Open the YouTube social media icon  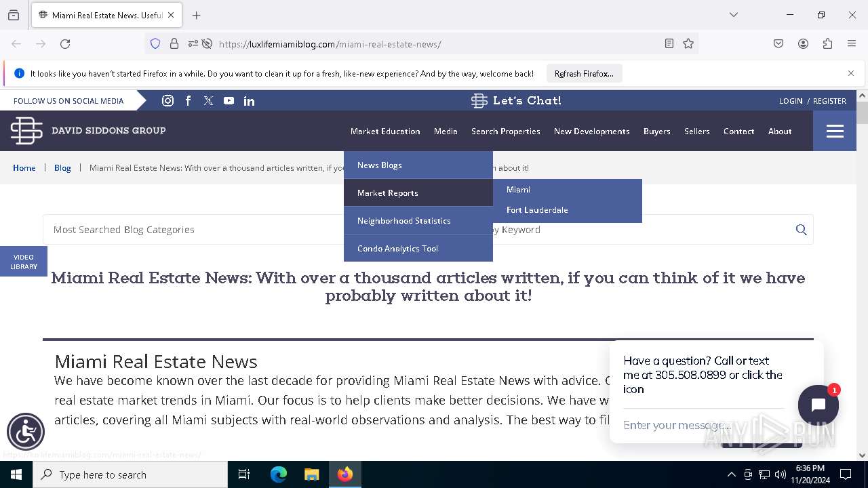(229, 100)
